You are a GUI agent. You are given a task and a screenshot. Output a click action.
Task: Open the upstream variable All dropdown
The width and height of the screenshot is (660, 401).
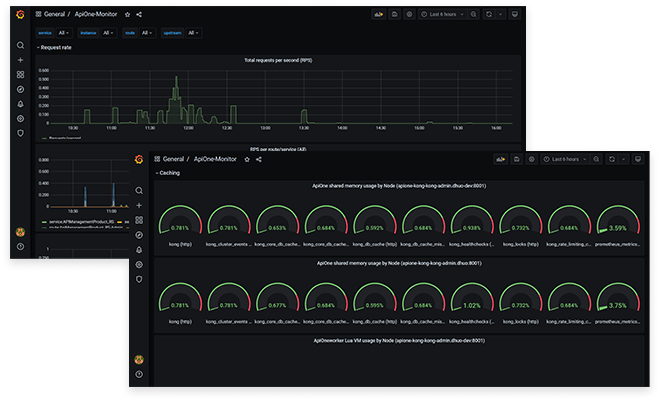point(193,33)
